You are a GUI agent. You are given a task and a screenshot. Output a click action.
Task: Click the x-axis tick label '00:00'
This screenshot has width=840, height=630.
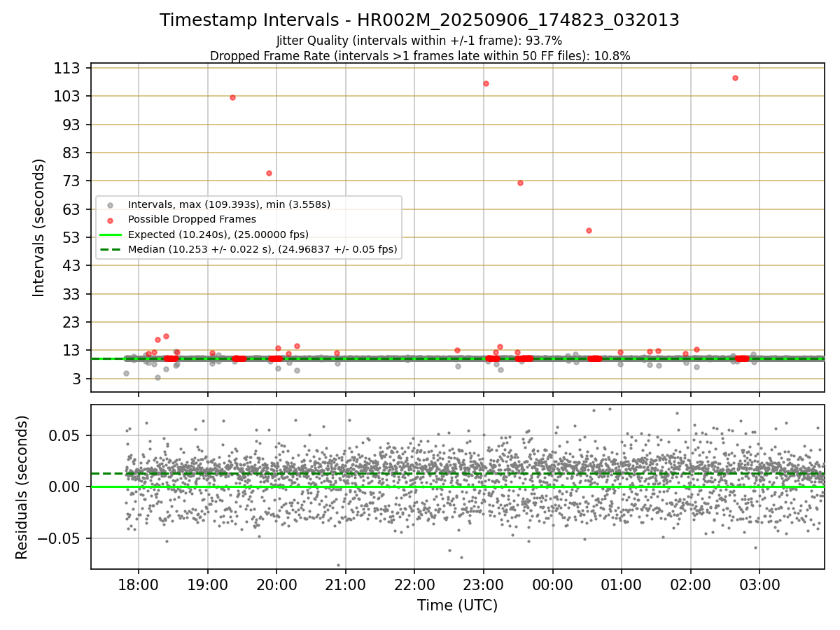[x=553, y=584]
